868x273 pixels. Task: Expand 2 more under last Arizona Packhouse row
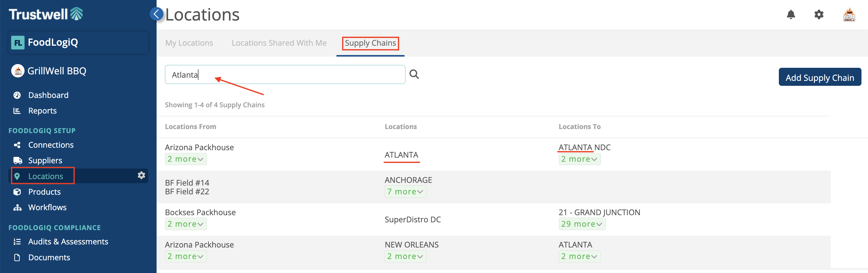click(186, 257)
